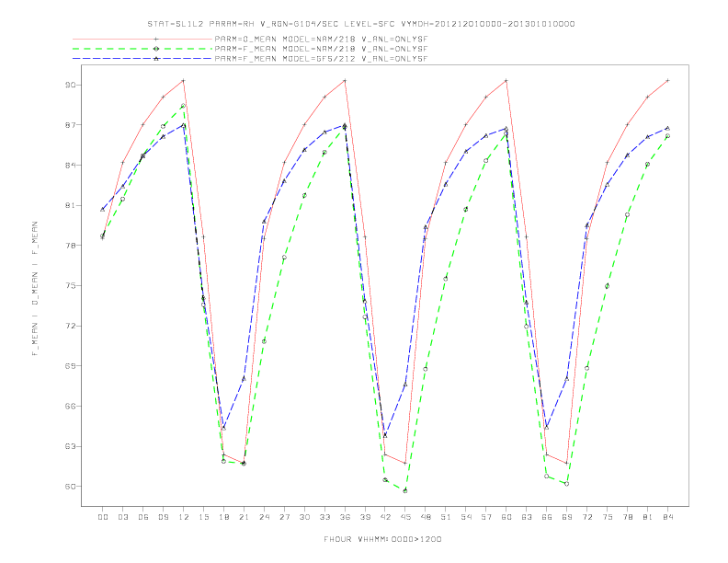Click the x-axis forecast hour label 06
The width and height of the screenshot is (728, 563).
(x=143, y=517)
